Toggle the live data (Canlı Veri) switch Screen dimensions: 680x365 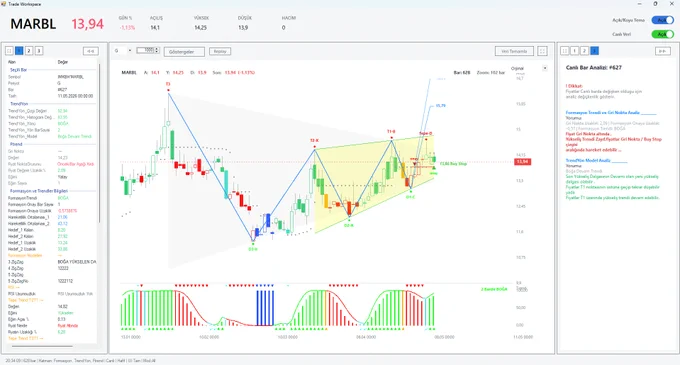tap(662, 34)
